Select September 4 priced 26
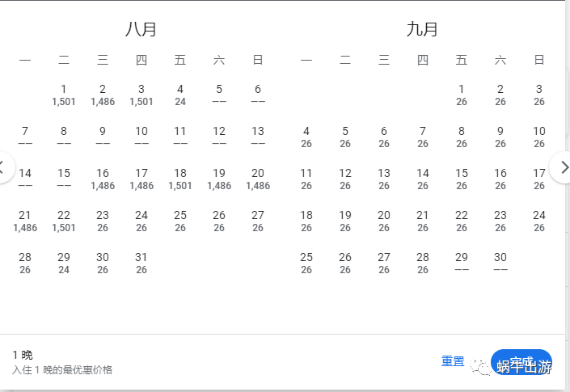The image size is (570, 392). click(x=306, y=137)
